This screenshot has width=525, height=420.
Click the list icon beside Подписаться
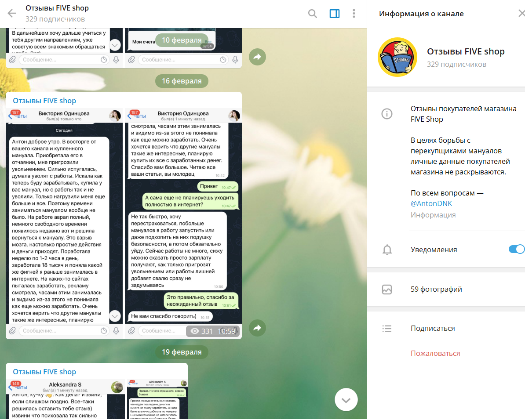[387, 329]
